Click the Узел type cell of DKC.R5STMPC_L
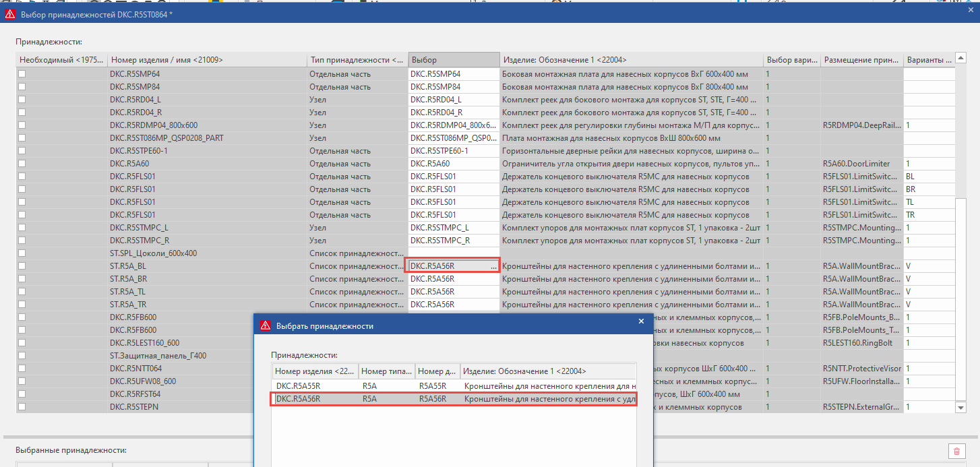This screenshot has height=467, width=980. pyautogui.click(x=357, y=228)
